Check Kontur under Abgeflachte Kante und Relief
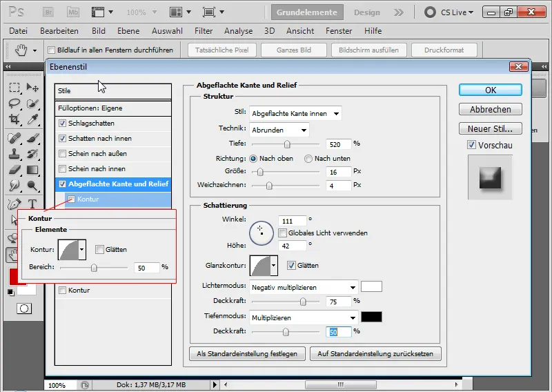This screenshot has width=552, height=392. (x=72, y=199)
